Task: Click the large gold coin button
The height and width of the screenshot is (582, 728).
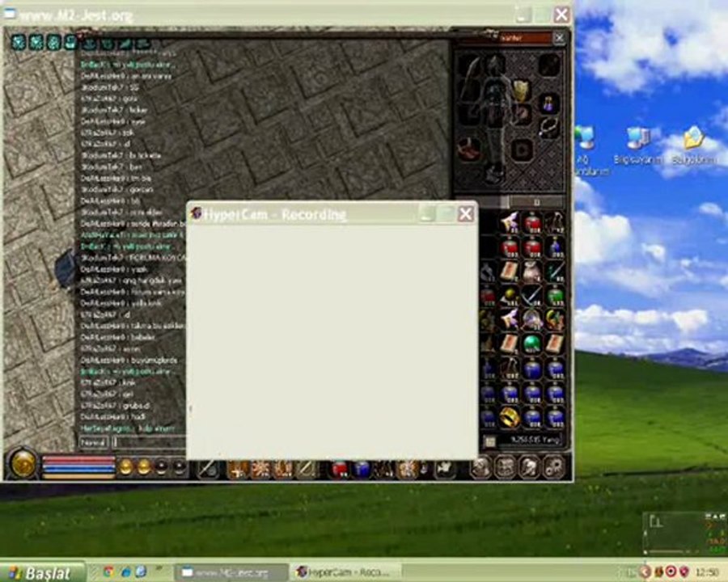Action: coord(23,464)
